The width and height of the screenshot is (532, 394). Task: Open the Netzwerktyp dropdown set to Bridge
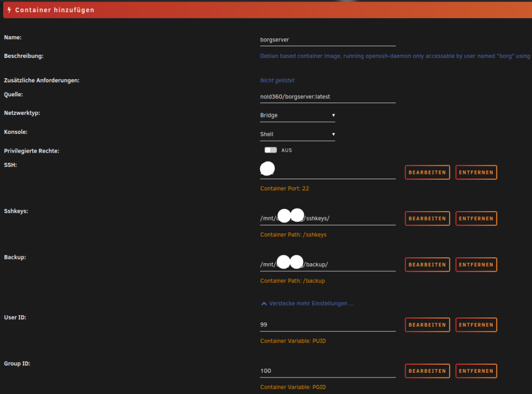297,115
